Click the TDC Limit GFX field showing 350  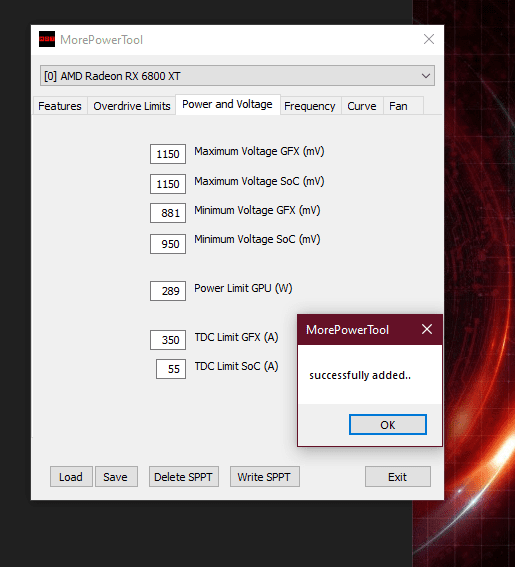pos(168,340)
